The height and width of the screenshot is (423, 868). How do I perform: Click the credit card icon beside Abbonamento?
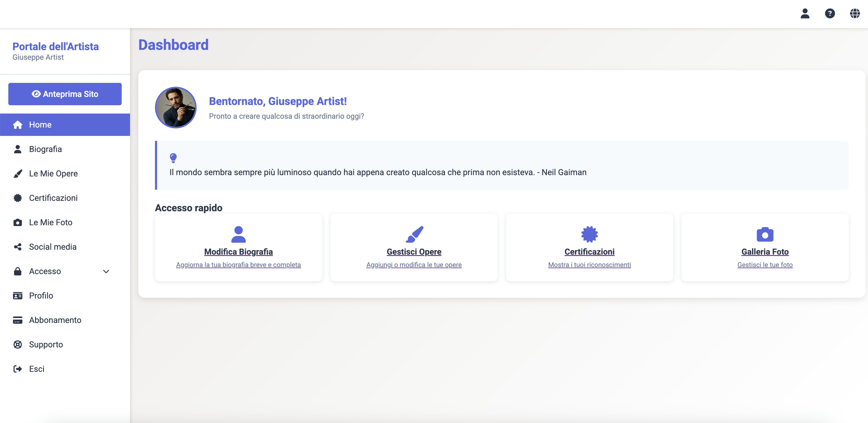click(17, 320)
